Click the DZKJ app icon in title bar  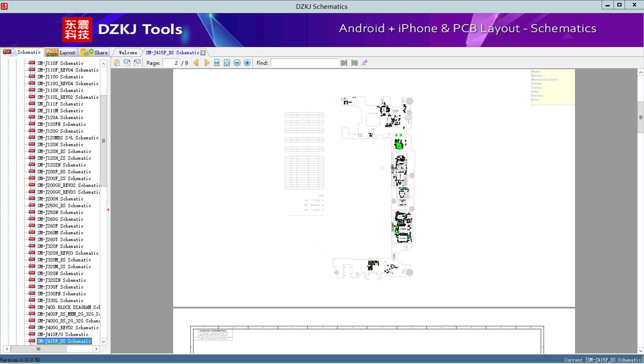pyautogui.click(x=4, y=6)
